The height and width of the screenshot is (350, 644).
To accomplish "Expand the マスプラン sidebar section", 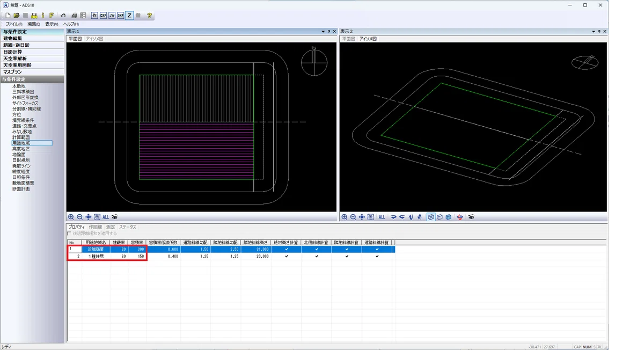I will (32, 72).
